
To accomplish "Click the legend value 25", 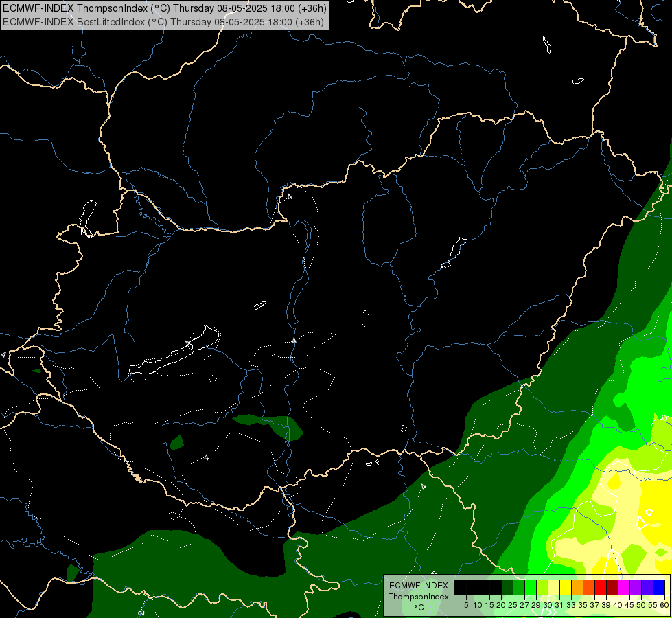I will (x=513, y=605).
